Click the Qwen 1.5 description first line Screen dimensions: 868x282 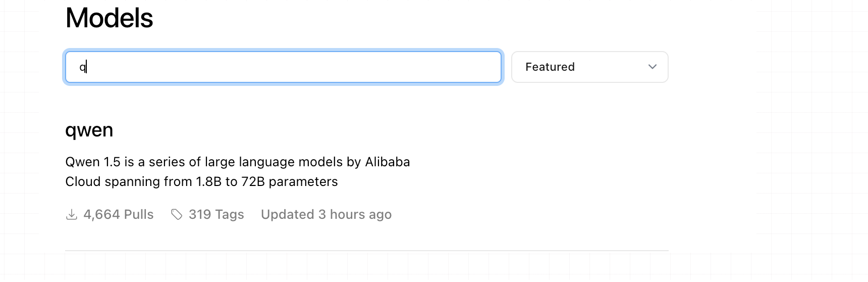(x=238, y=162)
